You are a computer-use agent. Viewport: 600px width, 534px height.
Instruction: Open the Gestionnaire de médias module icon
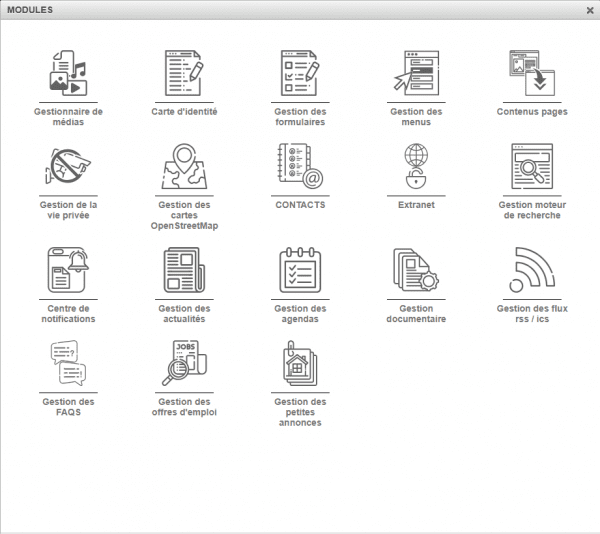click(68, 72)
